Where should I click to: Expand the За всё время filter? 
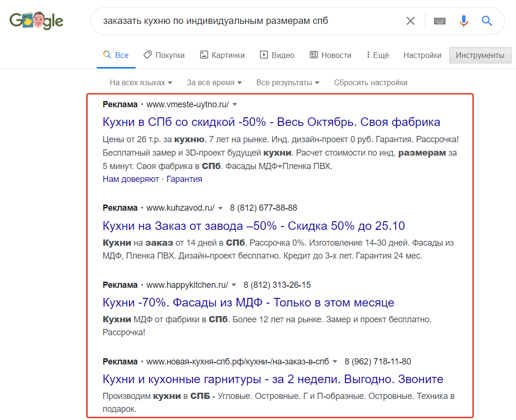[x=214, y=82]
